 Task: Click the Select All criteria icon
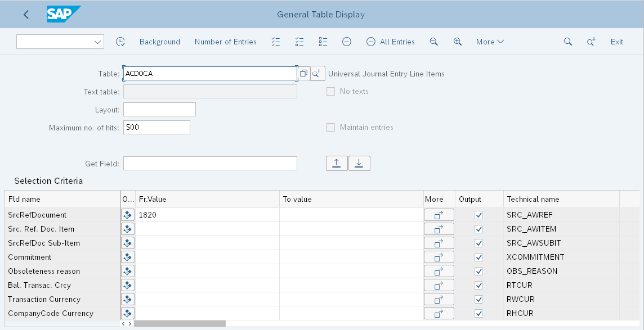[x=275, y=41]
